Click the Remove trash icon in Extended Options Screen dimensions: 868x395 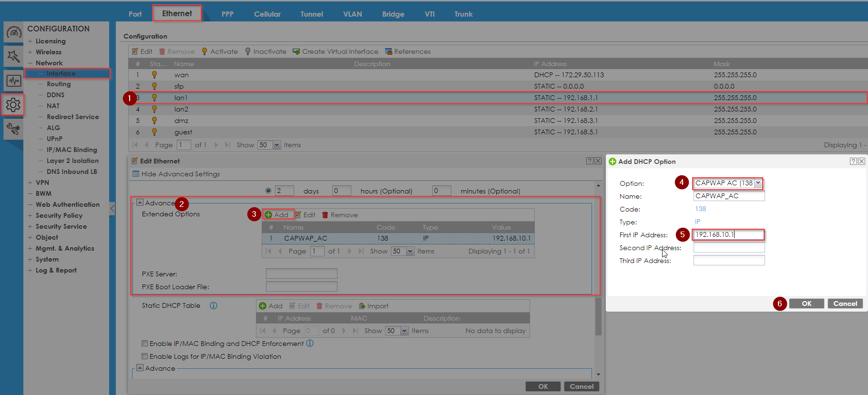[x=325, y=215]
